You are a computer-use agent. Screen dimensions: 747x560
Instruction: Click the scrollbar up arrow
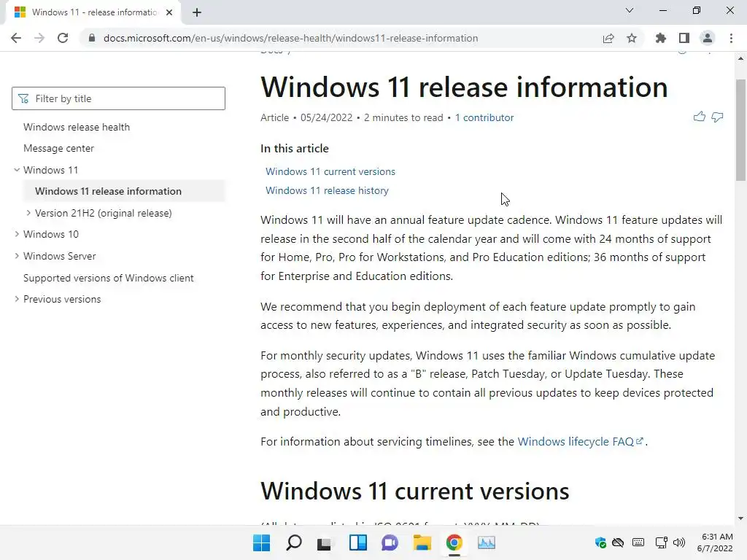click(x=740, y=58)
